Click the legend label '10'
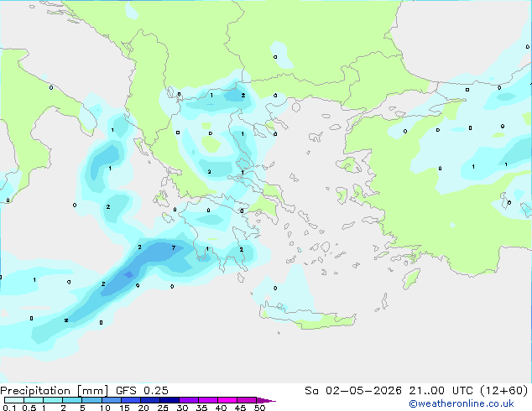The width and height of the screenshot is (532, 411). (105, 408)
